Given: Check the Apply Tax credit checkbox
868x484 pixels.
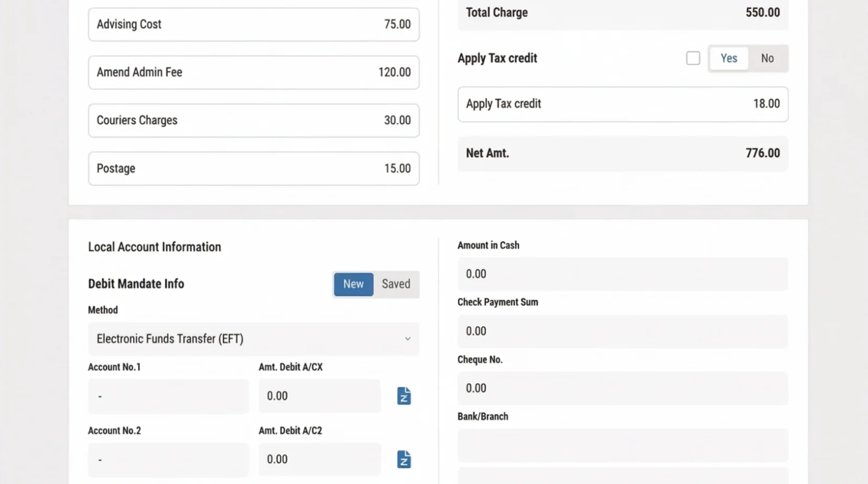Looking at the screenshot, I should point(693,58).
